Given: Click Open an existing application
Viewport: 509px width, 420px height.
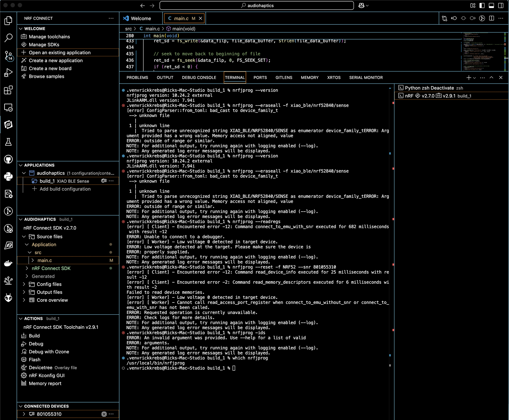Looking at the screenshot, I should pyautogui.click(x=68, y=52).
